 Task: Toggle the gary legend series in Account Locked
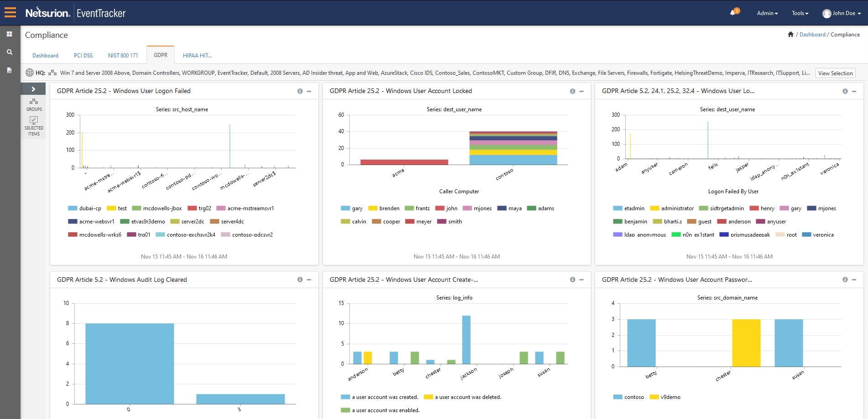[352, 208]
